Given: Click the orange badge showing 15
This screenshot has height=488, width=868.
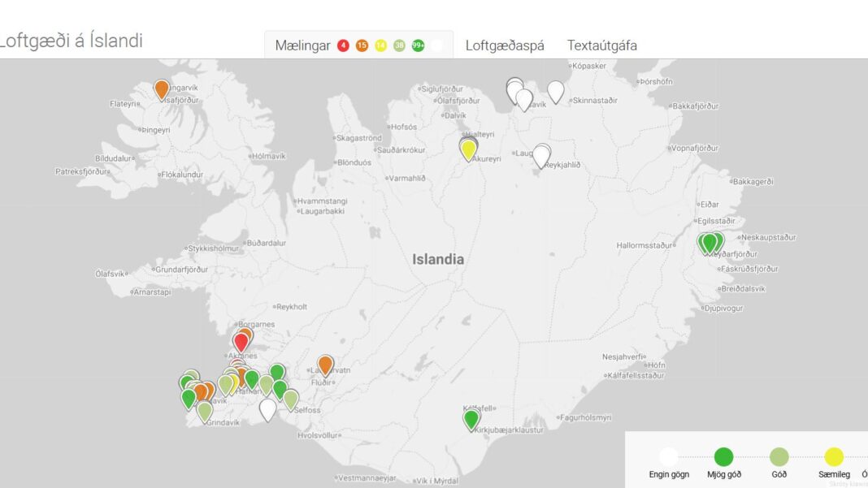Looking at the screenshot, I should (x=362, y=45).
